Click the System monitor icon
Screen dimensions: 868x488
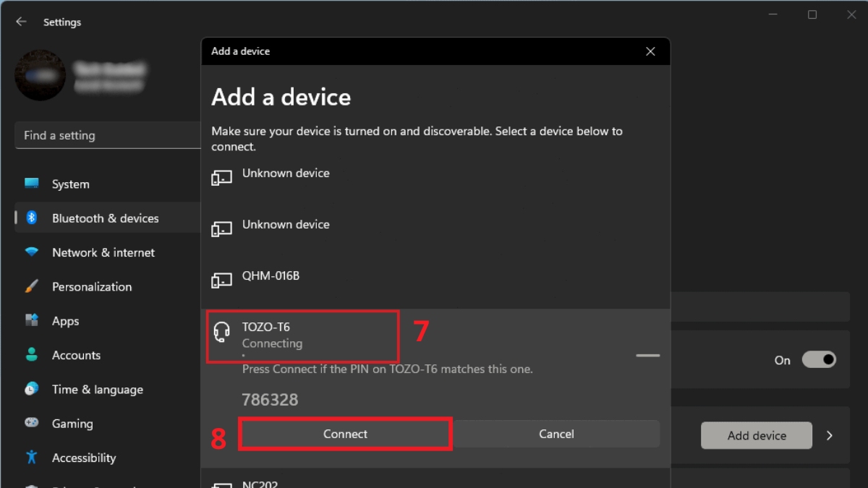[x=32, y=184]
